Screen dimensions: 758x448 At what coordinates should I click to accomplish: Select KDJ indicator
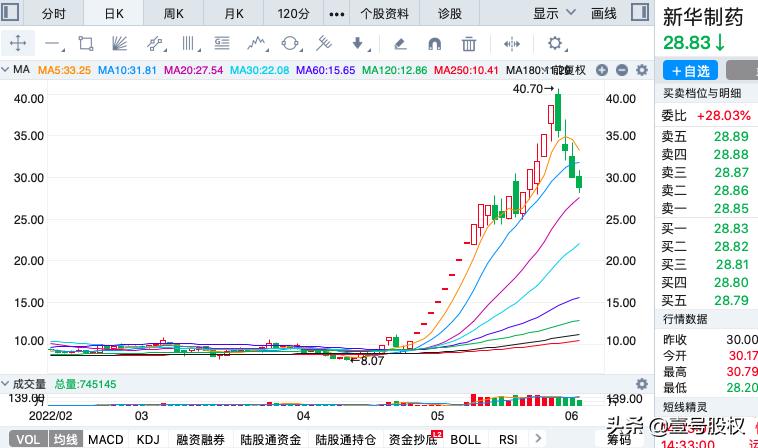click(148, 439)
